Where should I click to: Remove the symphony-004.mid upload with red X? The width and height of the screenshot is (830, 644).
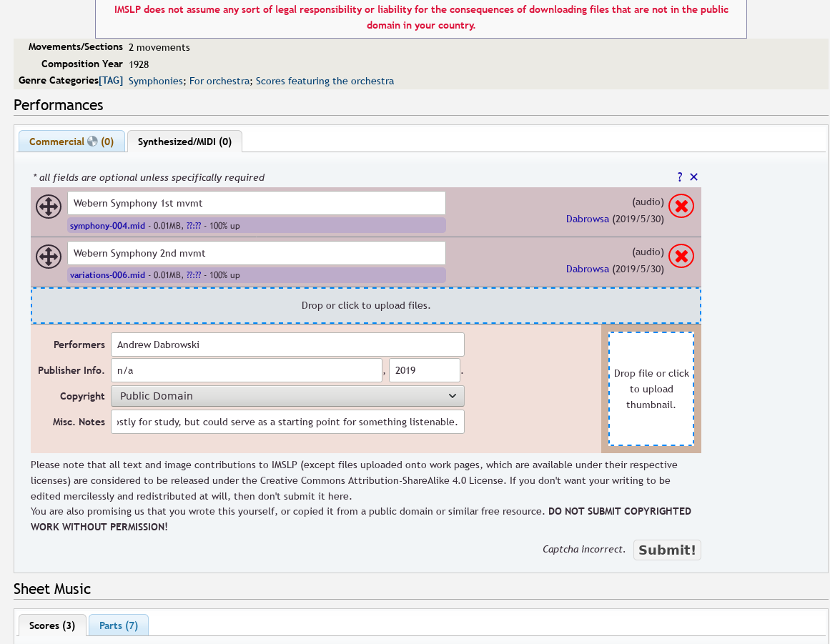681,207
